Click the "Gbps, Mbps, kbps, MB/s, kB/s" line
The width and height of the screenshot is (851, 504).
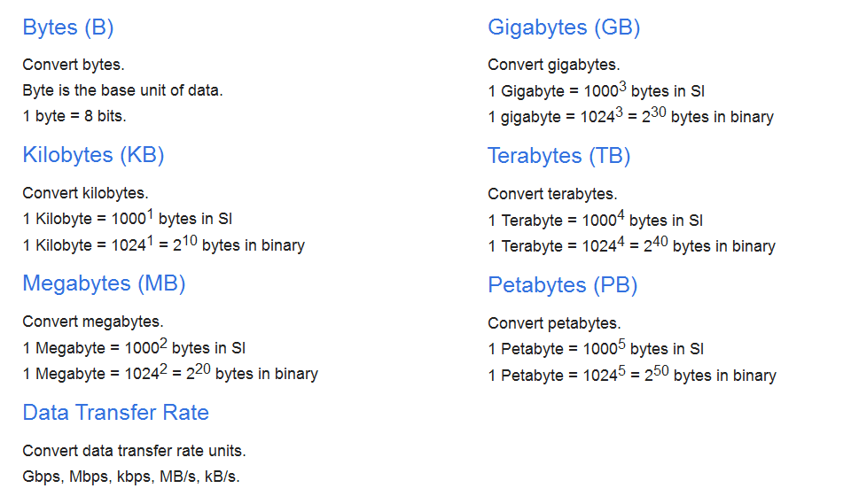pos(131,476)
